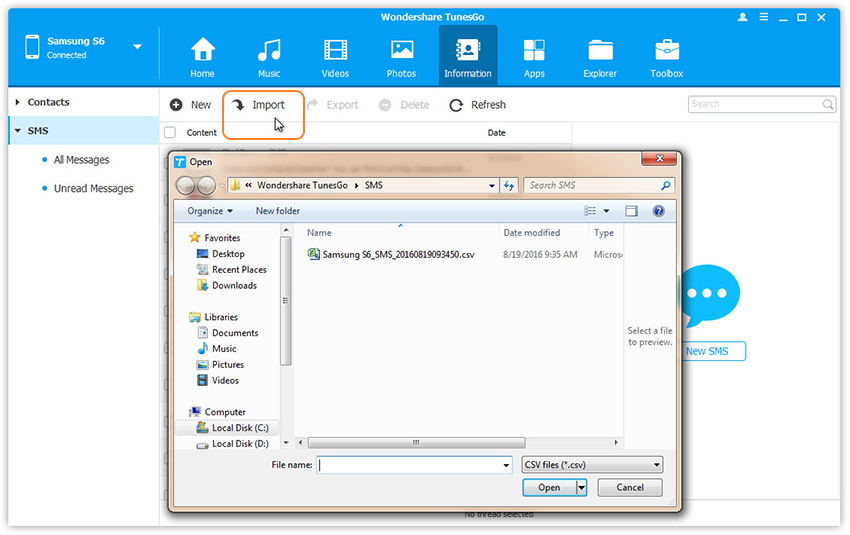Click the Open button in dialog
The height and width of the screenshot is (535, 850).
pyautogui.click(x=549, y=488)
